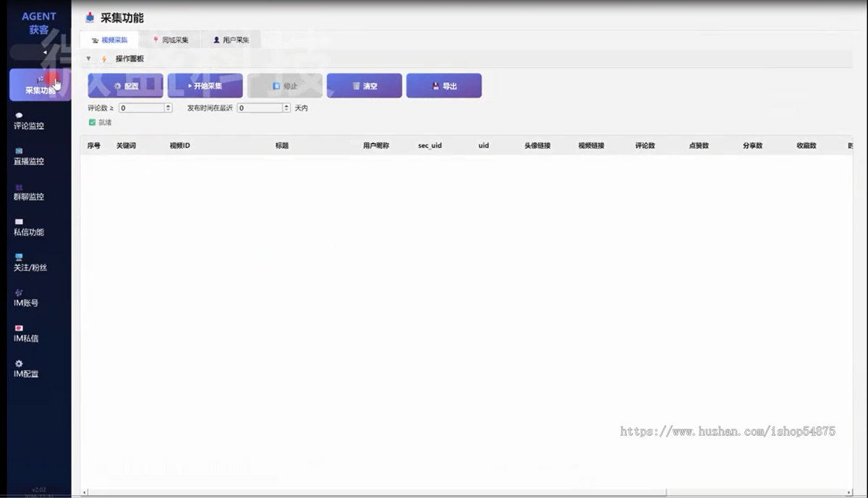
Task: Click the 评论数 column header
Action: pos(645,145)
